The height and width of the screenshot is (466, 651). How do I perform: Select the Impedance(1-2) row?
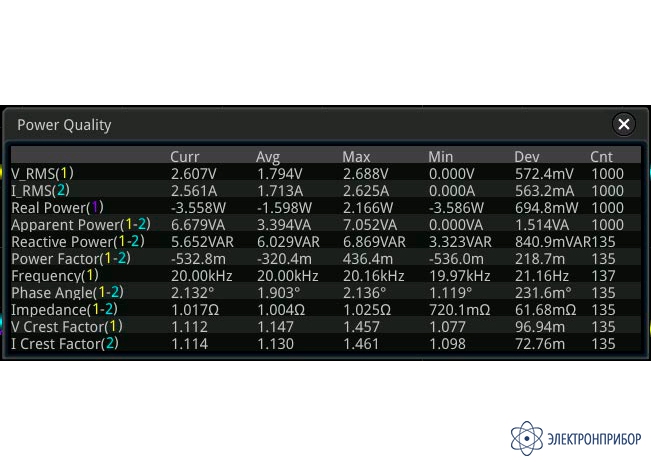[x=326, y=309]
